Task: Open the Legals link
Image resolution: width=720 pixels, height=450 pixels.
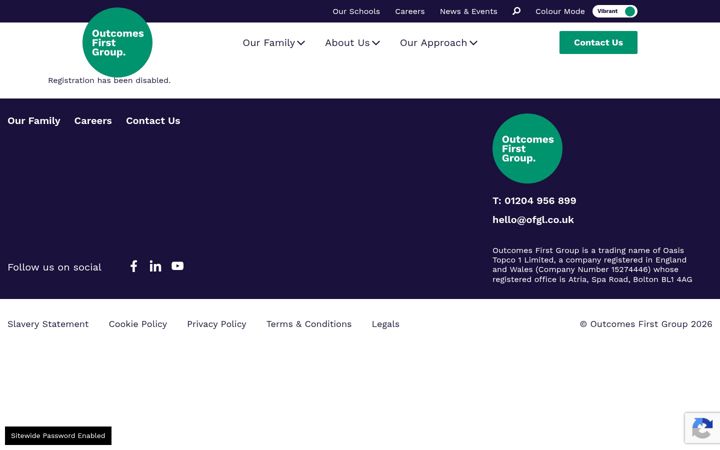Action: point(385,324)
